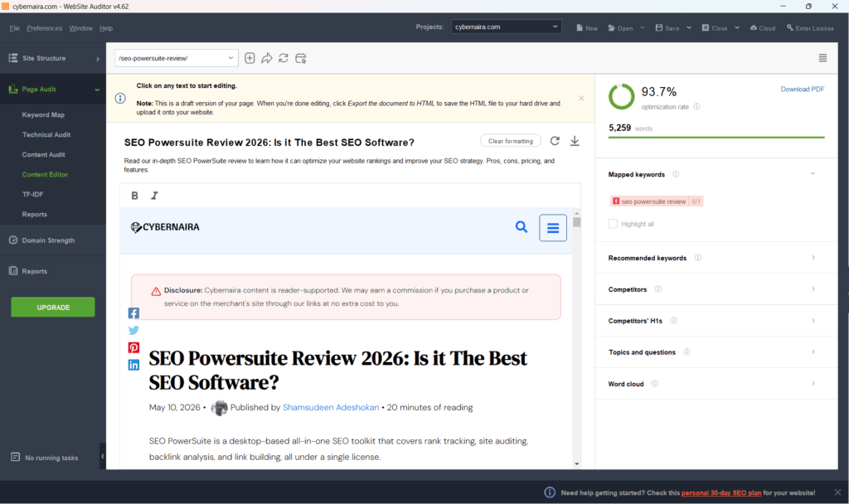Expand the Word cloud section
This screenshot has height=504, width=849.
pos(813,384)
